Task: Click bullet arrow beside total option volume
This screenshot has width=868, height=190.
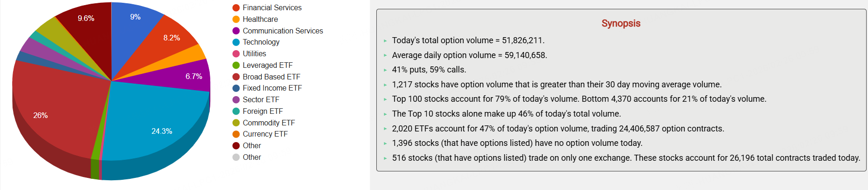Action: click(385, 41)
